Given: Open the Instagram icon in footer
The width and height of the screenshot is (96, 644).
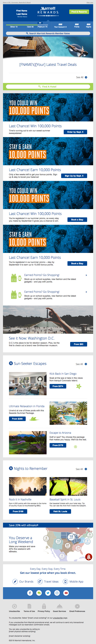Looking at the screenshot, I should click(x=57, y=593).
